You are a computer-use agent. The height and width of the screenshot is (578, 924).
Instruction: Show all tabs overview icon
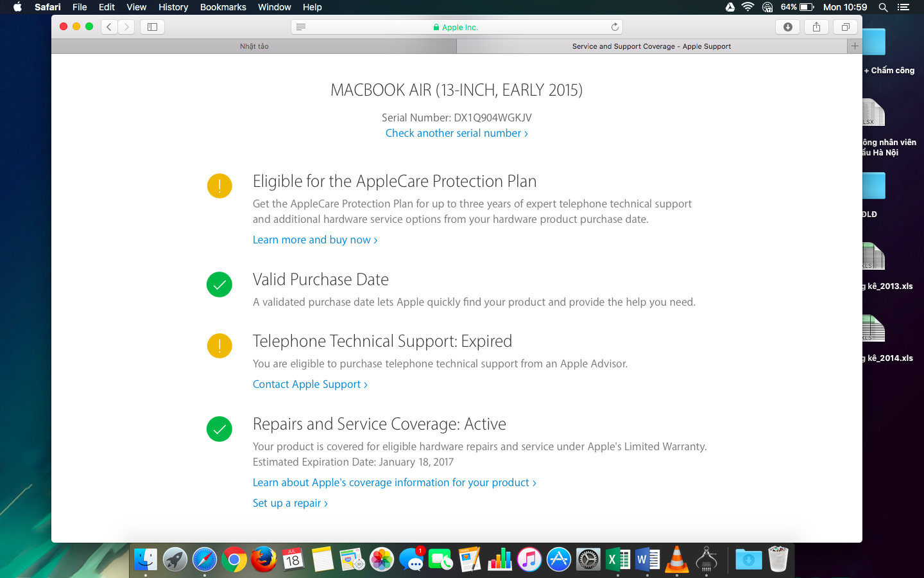pyautogui.click(x=845, y=27)
